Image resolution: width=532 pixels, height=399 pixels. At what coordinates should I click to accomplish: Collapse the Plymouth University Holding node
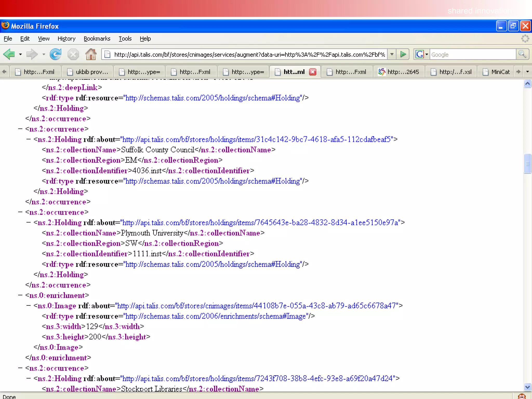29,223
